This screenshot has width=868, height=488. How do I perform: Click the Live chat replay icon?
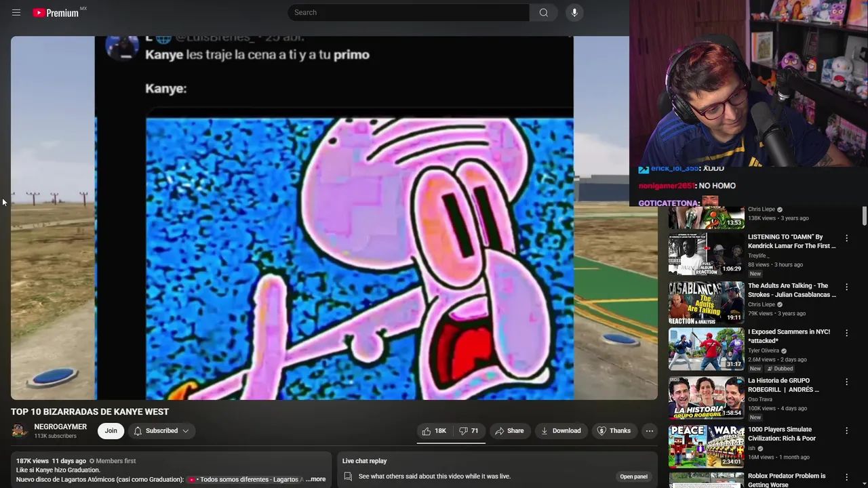coord(348,476)
